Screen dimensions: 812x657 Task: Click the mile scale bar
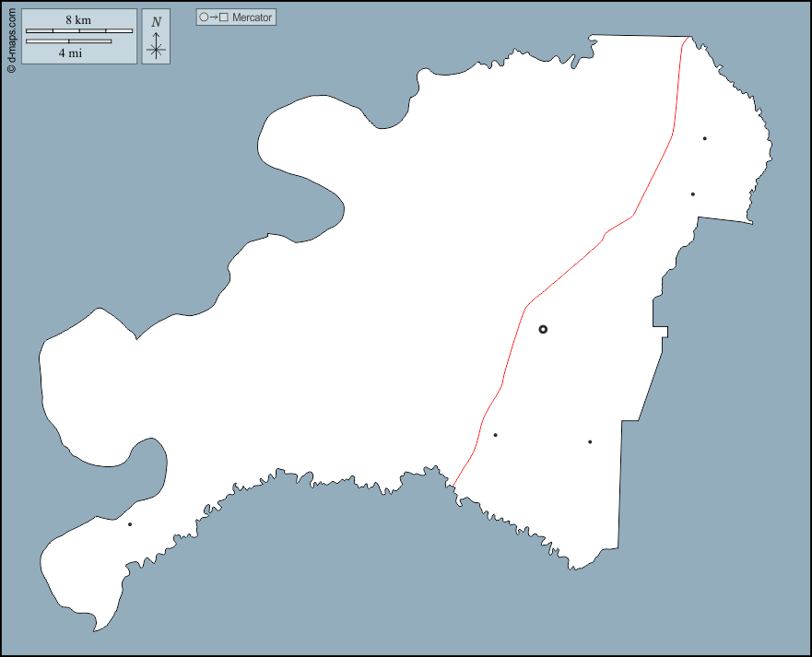click(x=68, y=41)
